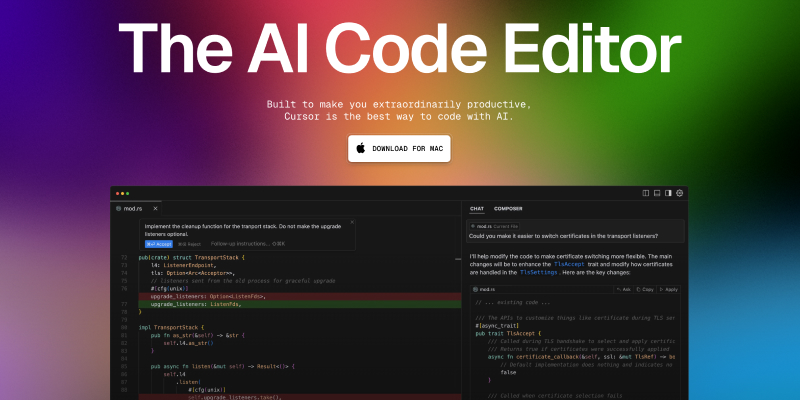The image size is (800, 400).
Task: Click 'Cursor is the best way to code with AI.'
Action: (x=399, y=117)
